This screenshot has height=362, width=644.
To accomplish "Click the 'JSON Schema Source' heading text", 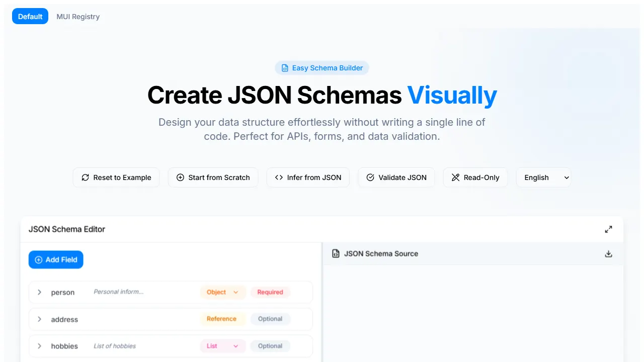I will click(x=381, y=254).
